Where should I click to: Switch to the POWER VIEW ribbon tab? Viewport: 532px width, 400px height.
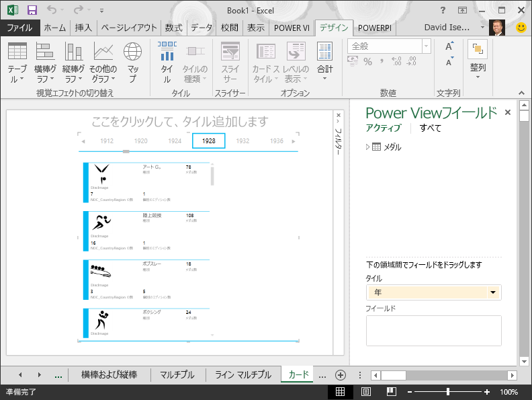pyautogui.click(x=292, y=28)
